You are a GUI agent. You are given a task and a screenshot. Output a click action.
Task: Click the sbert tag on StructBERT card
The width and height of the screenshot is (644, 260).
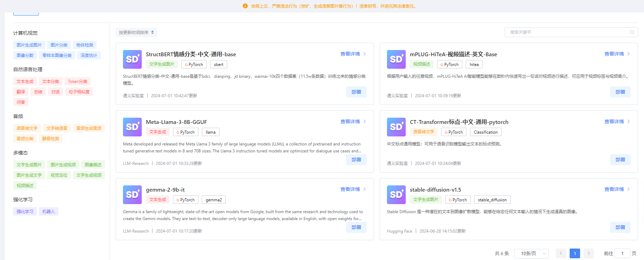[x=219, y=64]
